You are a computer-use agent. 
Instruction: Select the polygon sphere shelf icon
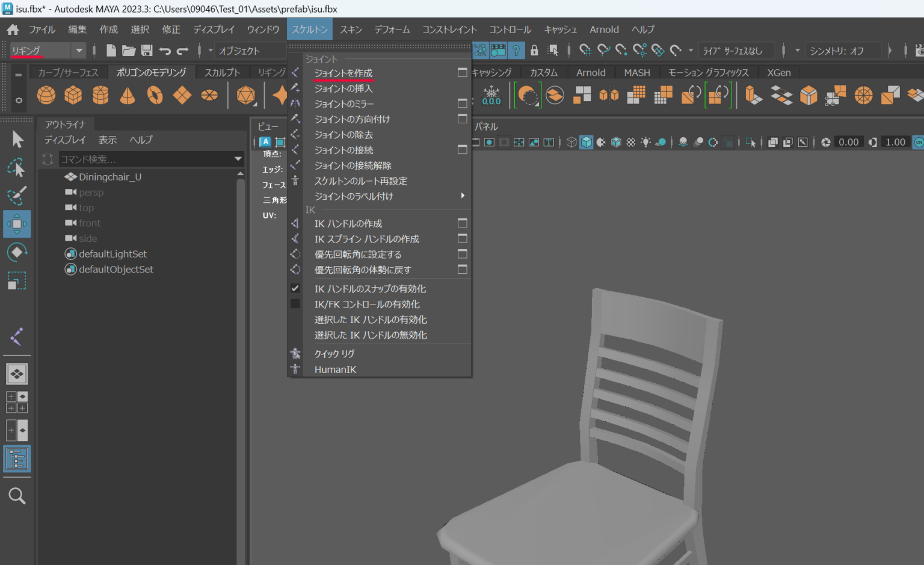(x=46, y=95)
